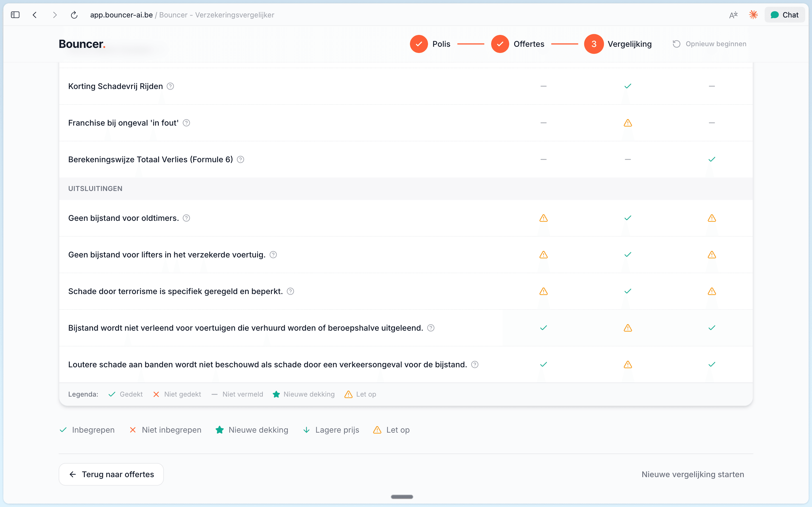The width and height of the screenshot is (812, 507).
Task: Click the help icon next to Geen bijstand voor oldtimers
Action: tap(187, 218)
